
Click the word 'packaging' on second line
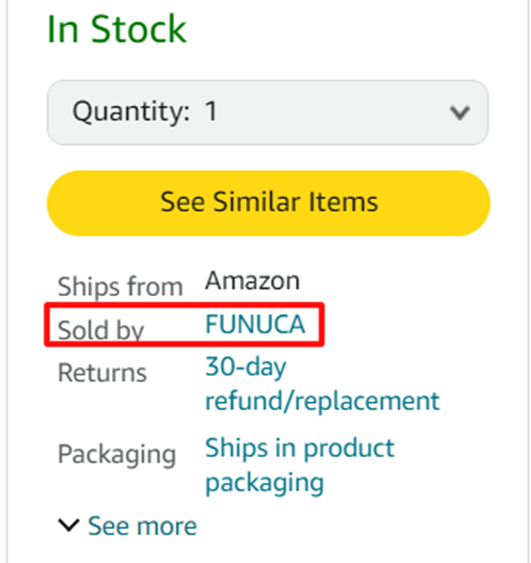(x=265, y=482)
